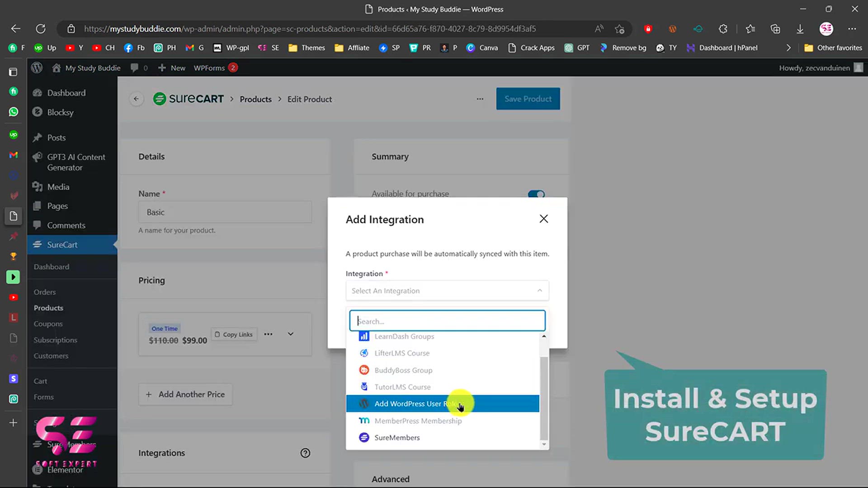
Task: Open the price options ellipsis menu
Action: pyautogui.click(x=268, y=334)
